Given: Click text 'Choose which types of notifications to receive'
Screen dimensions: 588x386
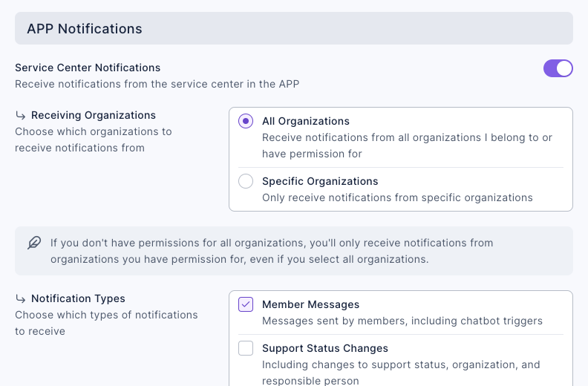Looking at the screenshot, I should point(106,323).
